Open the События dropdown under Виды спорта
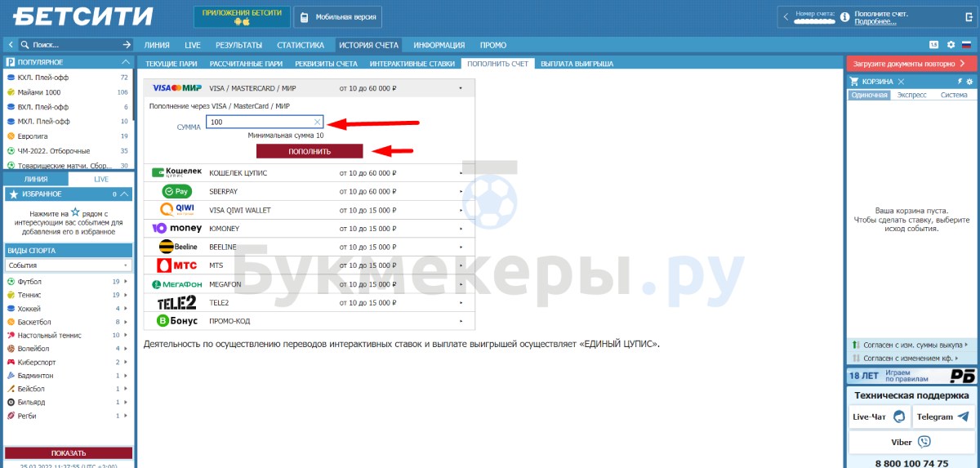 69,265
